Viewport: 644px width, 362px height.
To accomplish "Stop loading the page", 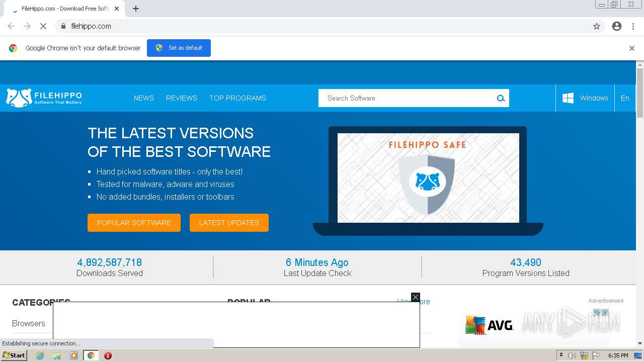I will tap(43, 26).
